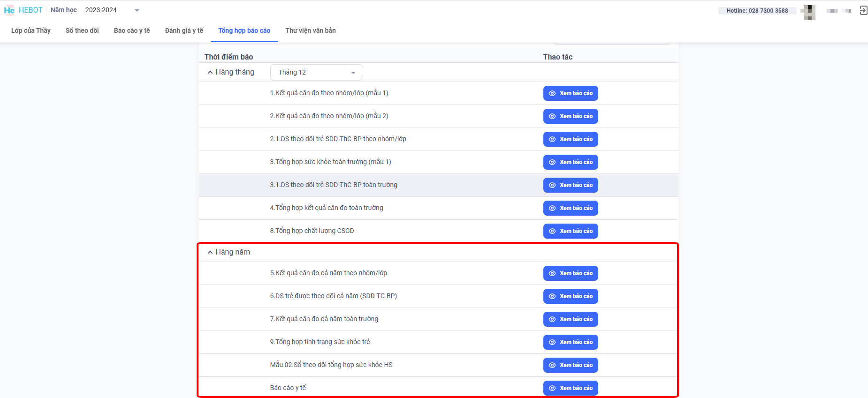868x398 pixels.
Task: Click eye icon for 8.Tổng hợp chất lượng CSGD
Action: 552,231
